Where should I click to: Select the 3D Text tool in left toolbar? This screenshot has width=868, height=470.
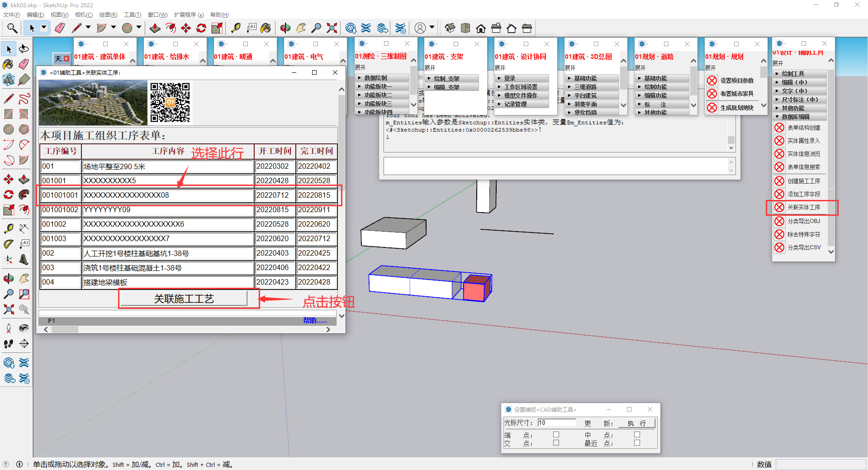24,260
